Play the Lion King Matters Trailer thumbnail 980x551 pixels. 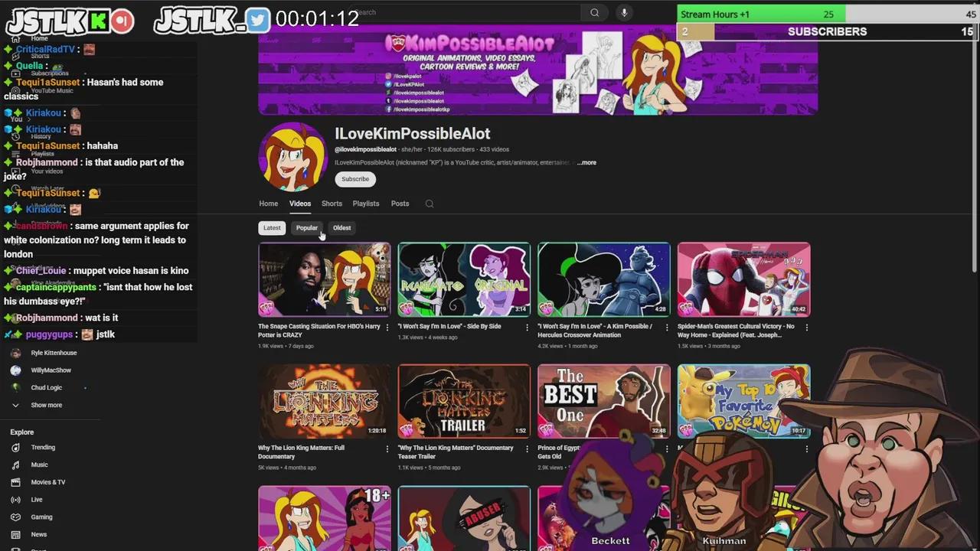pyautogui.click(x=464, y=401)
